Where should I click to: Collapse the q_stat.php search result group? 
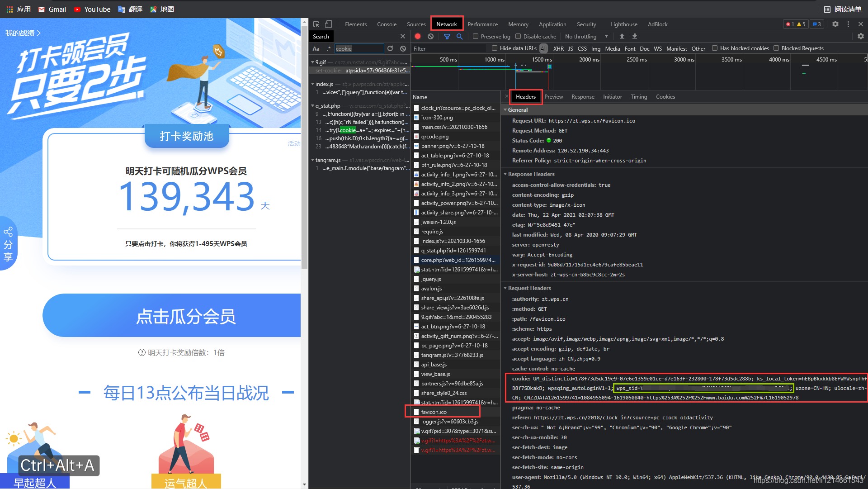[312, 106]
